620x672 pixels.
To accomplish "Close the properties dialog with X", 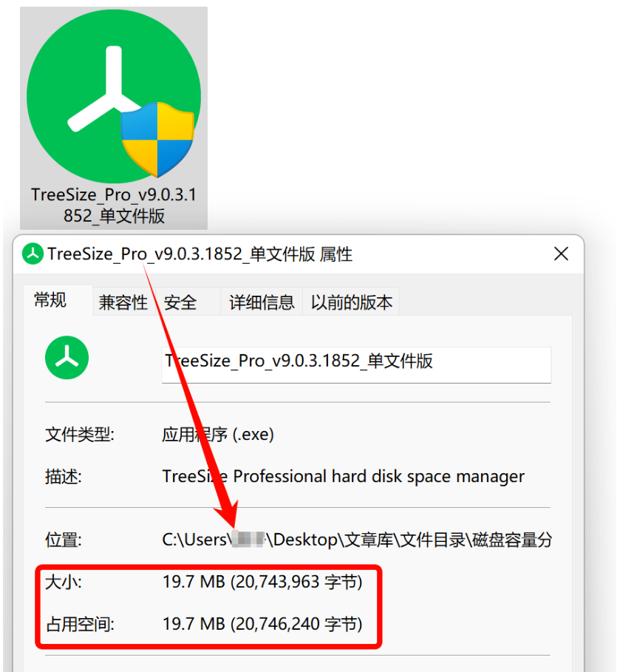I will pos(561,254).
